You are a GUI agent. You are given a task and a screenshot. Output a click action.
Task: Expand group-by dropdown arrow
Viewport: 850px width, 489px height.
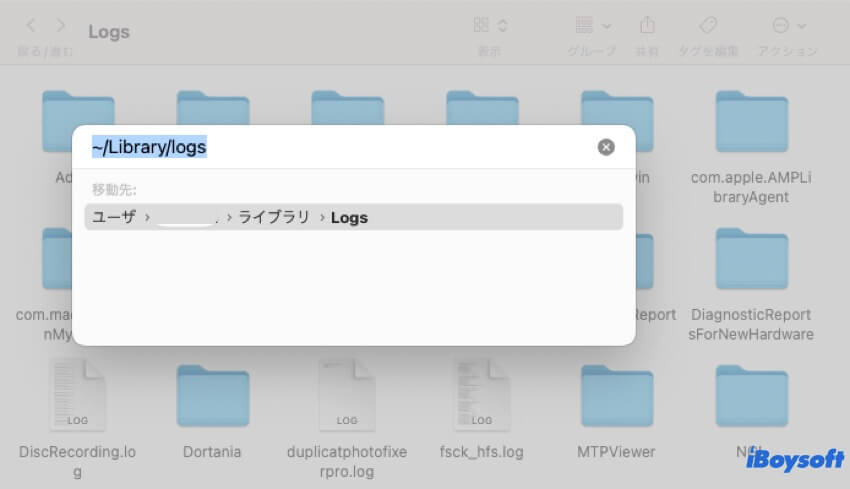click(607, 26)
